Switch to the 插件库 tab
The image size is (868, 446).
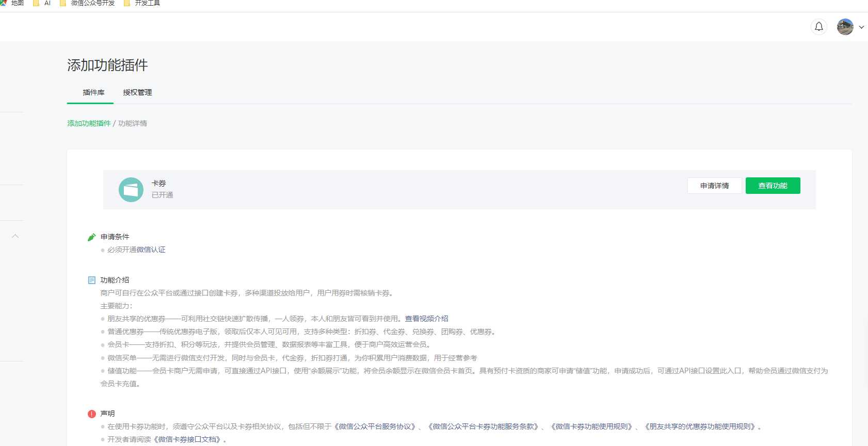coord(93,92)
